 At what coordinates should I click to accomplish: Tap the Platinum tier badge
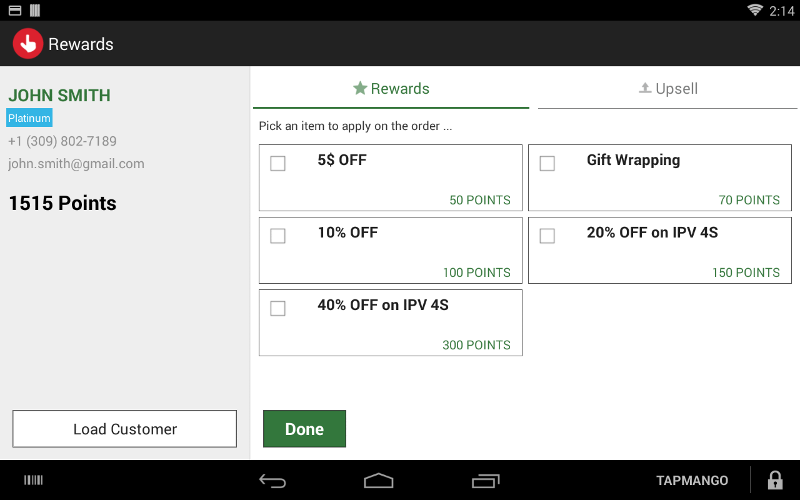(29, 118)
